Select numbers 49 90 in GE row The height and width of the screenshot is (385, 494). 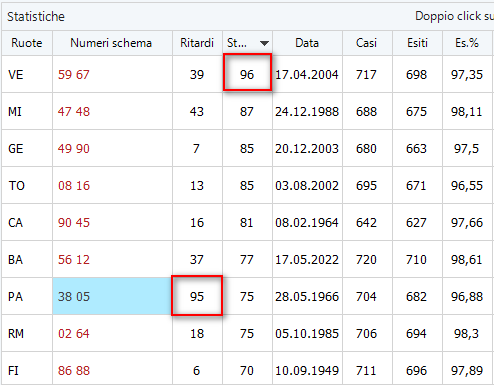pos(74,148)
